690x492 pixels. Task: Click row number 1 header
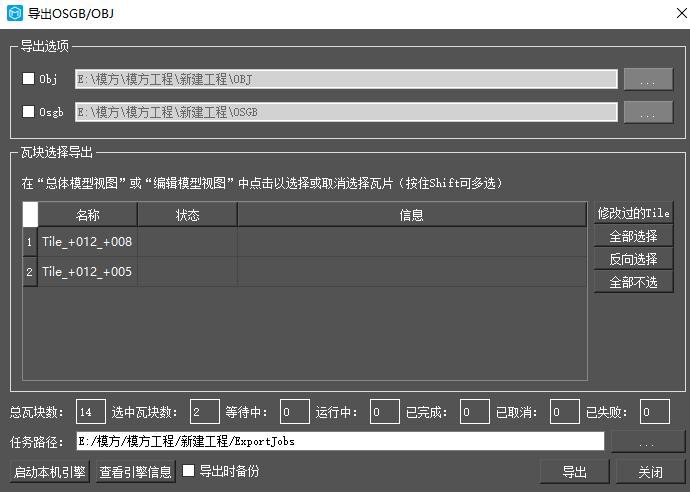click(x=30, y=242)
